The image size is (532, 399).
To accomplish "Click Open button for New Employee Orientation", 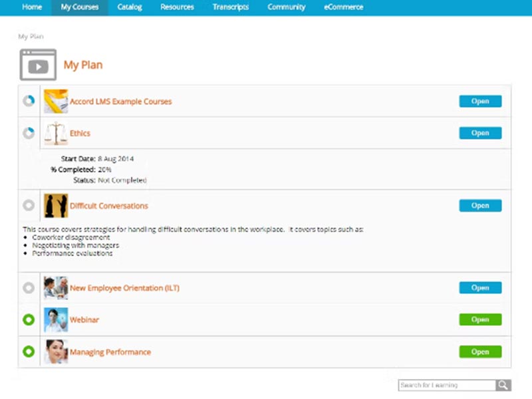I will (480, 288).
